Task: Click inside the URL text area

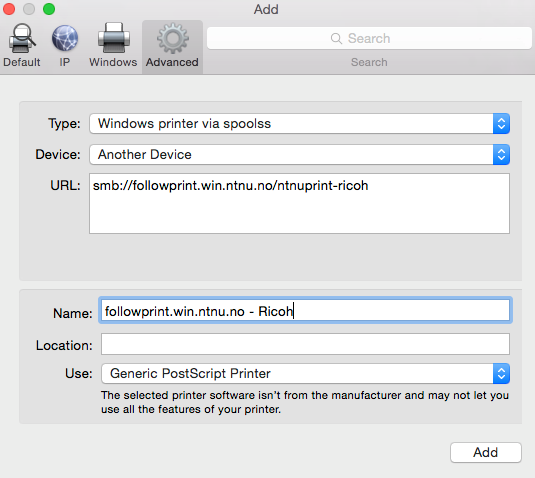Action: 300,203
